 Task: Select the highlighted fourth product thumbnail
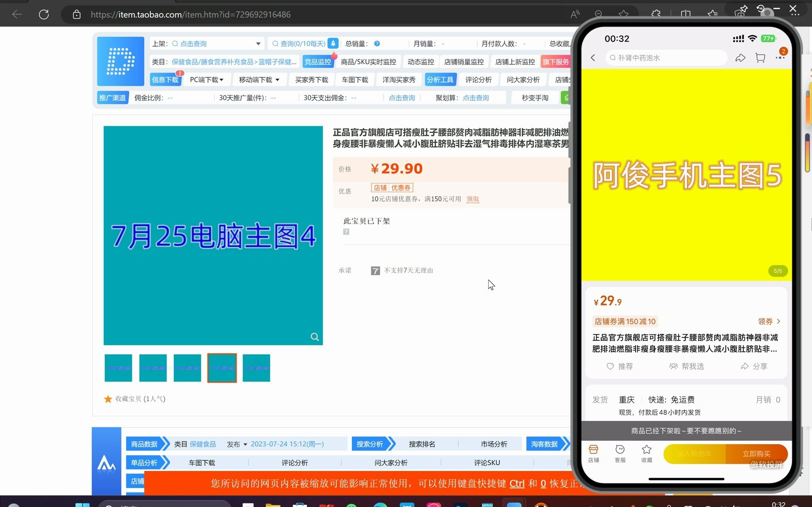(222, 368)
